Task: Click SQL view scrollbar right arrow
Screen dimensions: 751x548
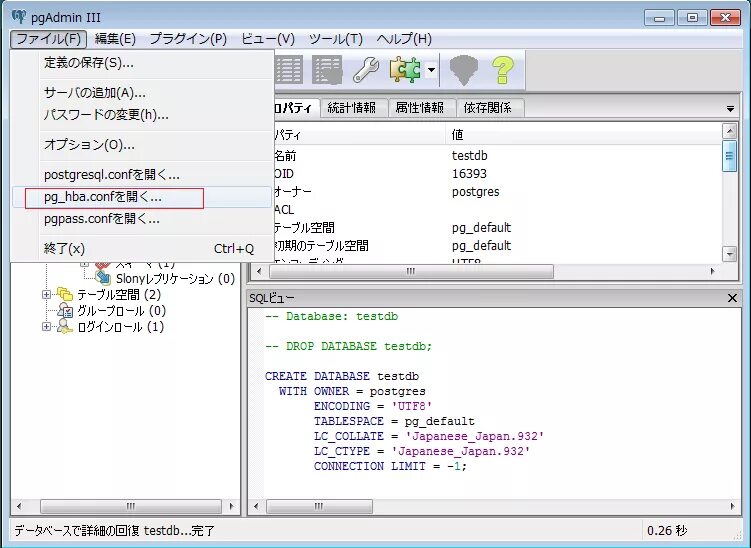Action: pos(732,506)
